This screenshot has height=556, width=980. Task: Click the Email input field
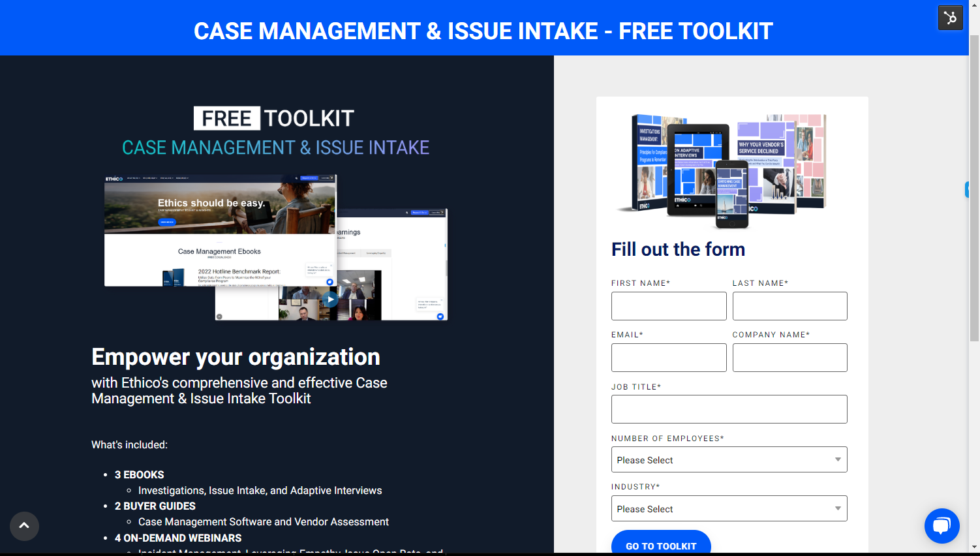[x=669, y=357]
